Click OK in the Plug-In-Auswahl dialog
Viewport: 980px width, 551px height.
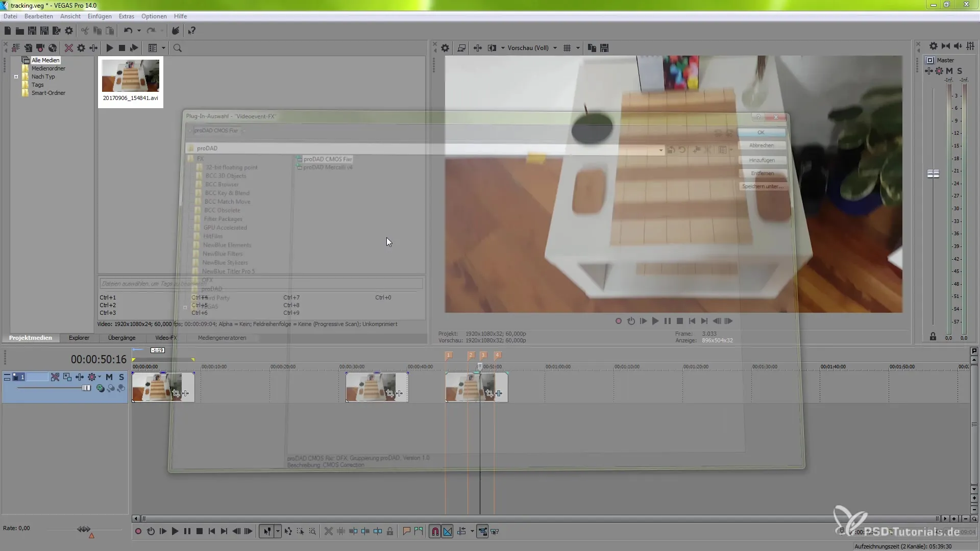[x=761, y=132]
